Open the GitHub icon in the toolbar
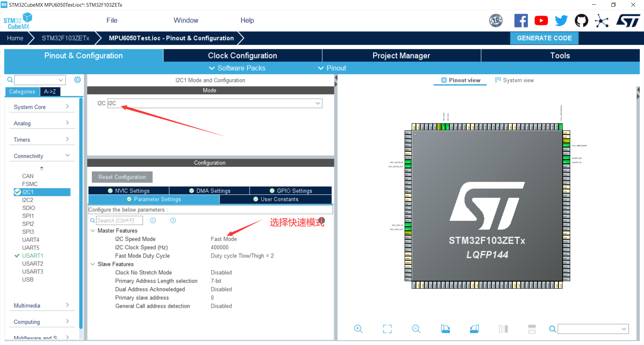 click(x=581, y=20)
